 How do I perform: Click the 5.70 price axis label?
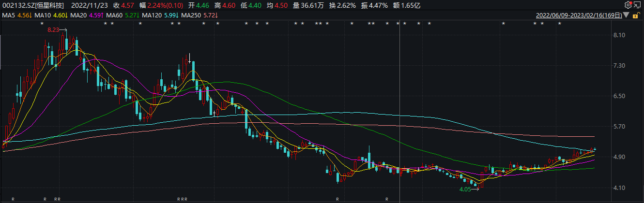tap(620, 127)
